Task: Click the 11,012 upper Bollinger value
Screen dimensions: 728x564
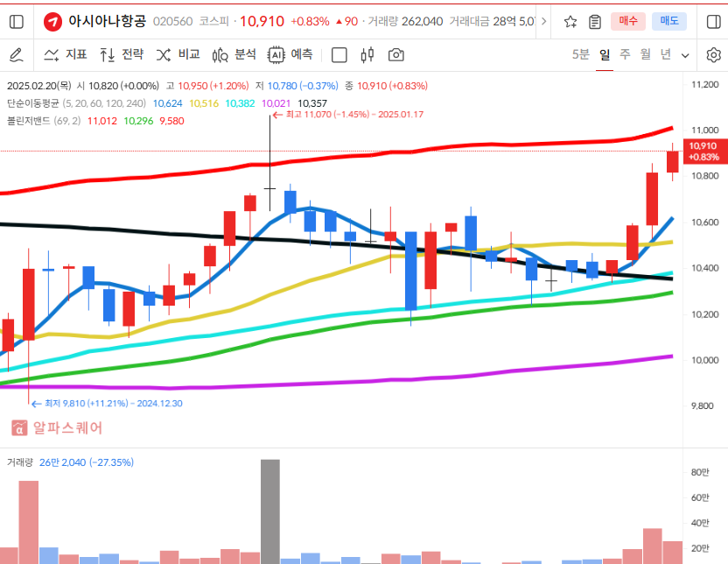Action: [x=102, y=121]
